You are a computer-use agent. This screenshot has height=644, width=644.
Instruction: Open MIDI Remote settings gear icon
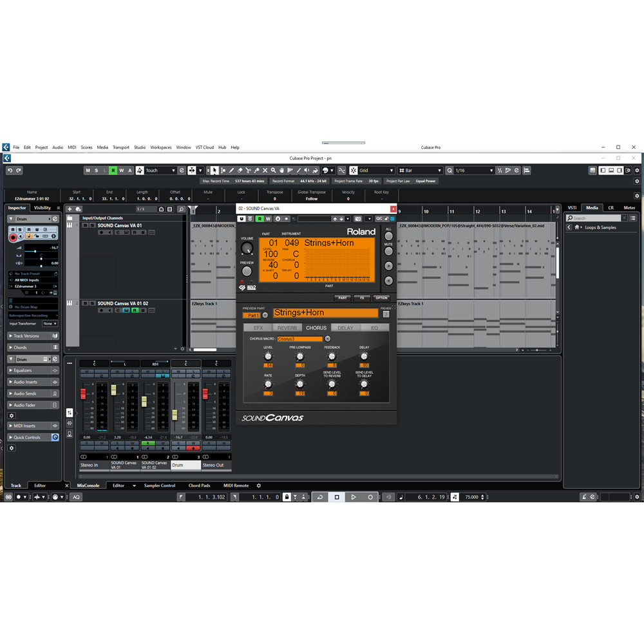coord(259,486)
